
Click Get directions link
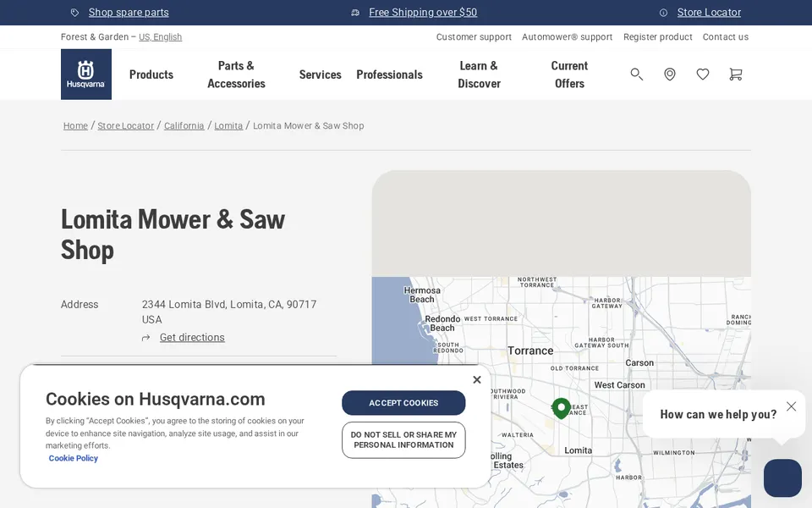(192, 338)
